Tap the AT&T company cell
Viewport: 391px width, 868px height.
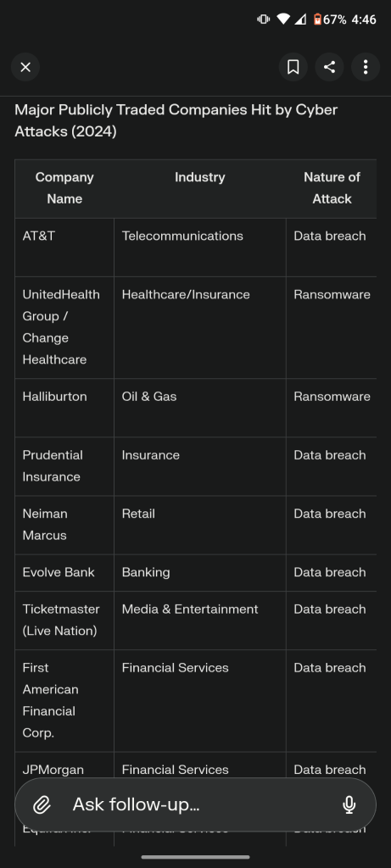tap(64, 248)
